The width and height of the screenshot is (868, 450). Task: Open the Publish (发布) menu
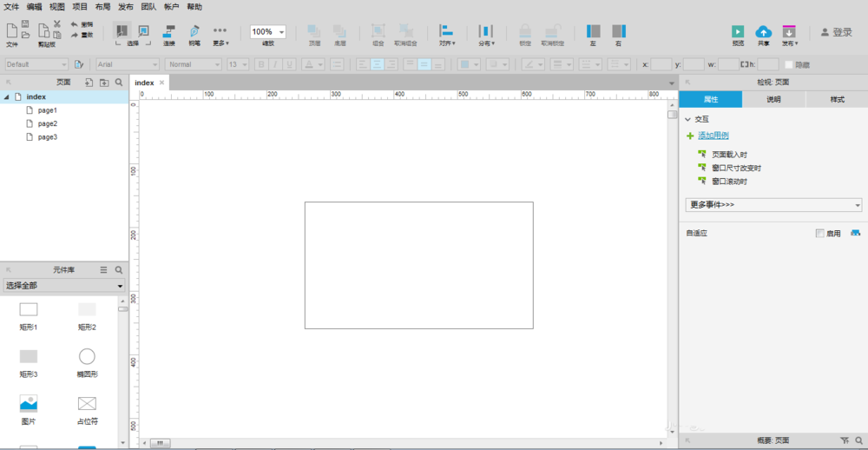coord(789,33)
